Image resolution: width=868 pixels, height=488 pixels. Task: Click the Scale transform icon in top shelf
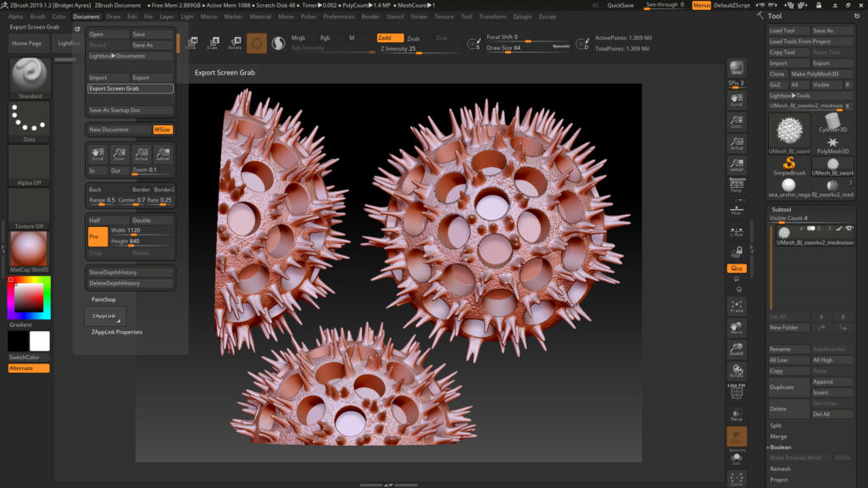coord(213,43)
